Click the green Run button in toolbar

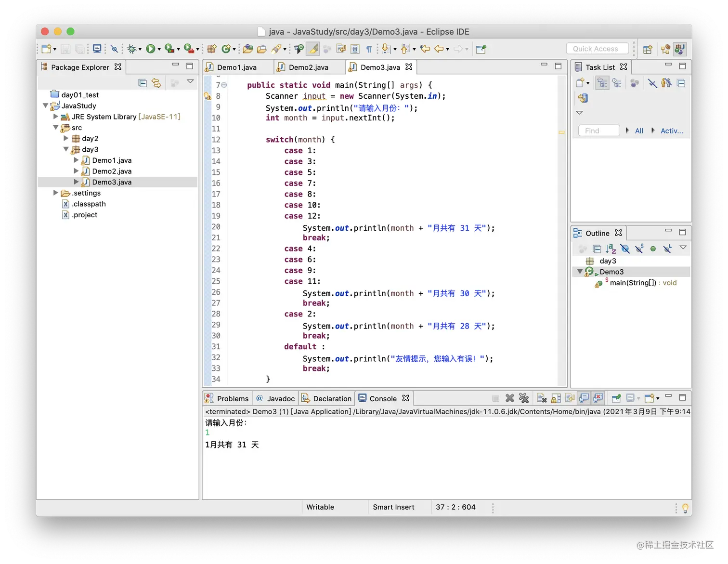point(151,49)
